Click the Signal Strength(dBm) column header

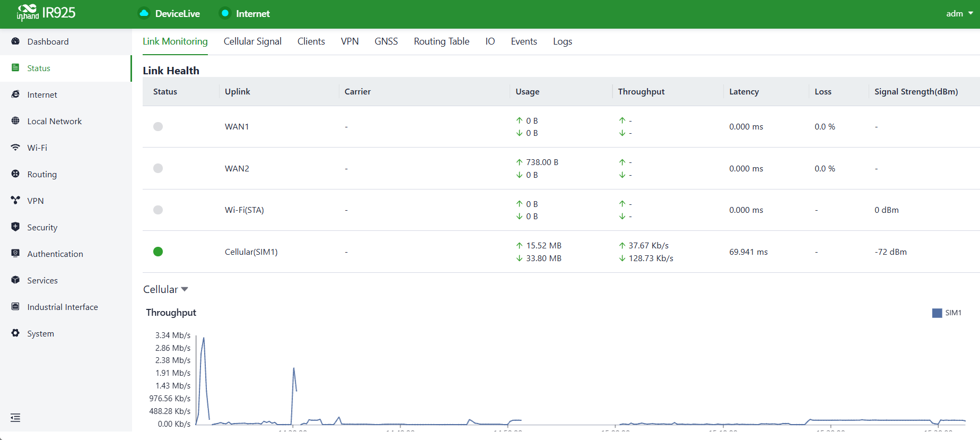coord(916,91)
